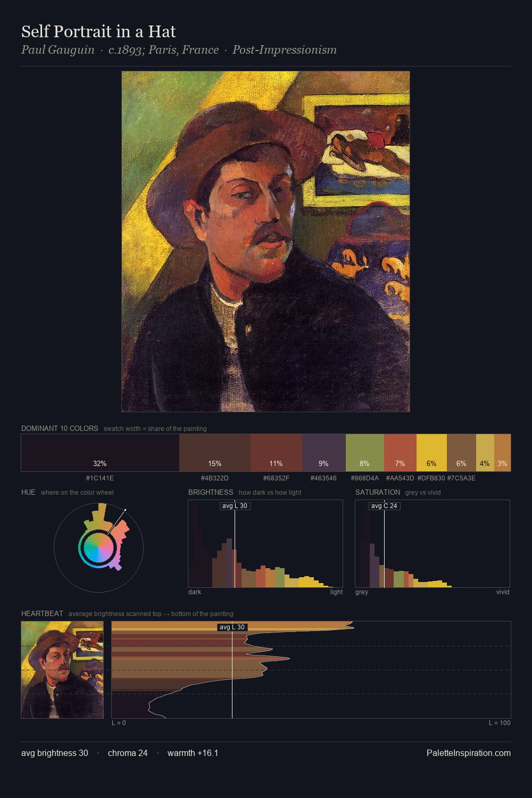532x798 pixels.
Task: Click the 'grey' axis label under saturation
Action: pyautogui.click(x=362, y=592)
